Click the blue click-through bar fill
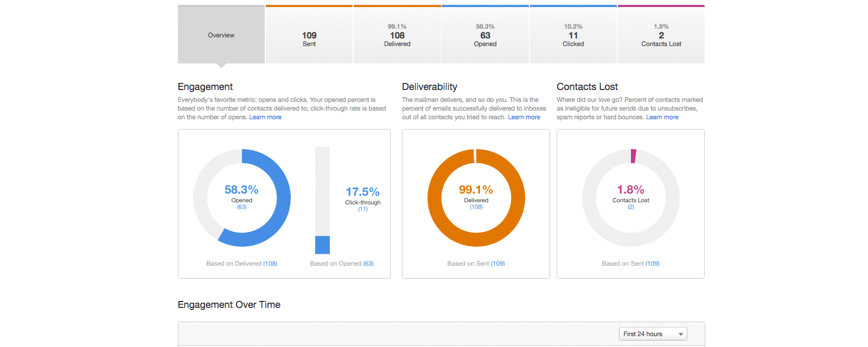Screen dimensions: 868x347 (322, 245)
